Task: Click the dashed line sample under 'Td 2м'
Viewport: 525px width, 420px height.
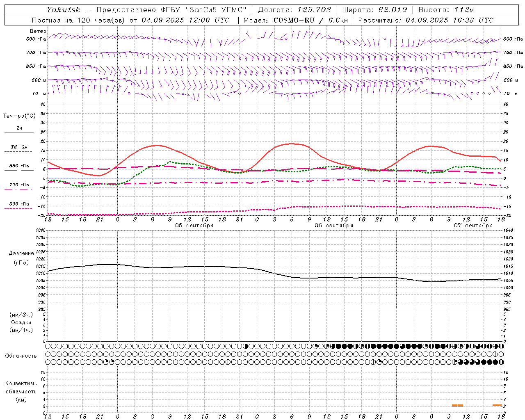Action: (x=19, y=152)
